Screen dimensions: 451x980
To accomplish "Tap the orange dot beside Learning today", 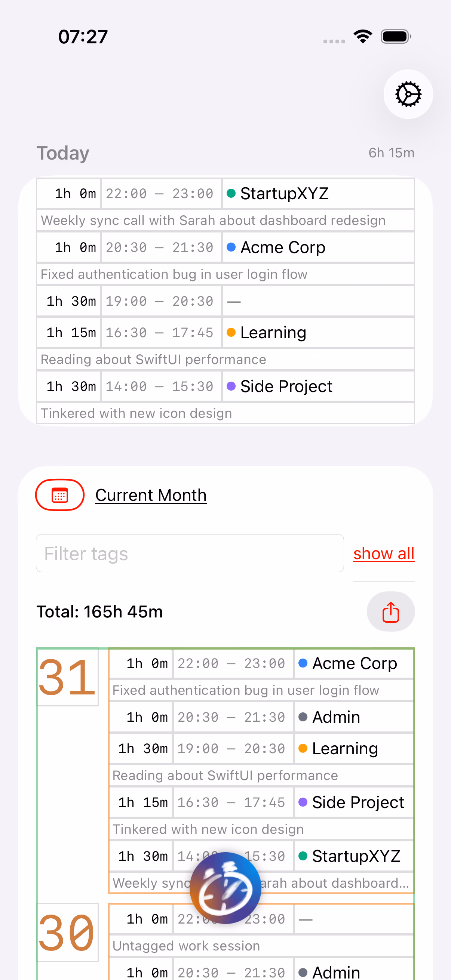I will point(231,333).
